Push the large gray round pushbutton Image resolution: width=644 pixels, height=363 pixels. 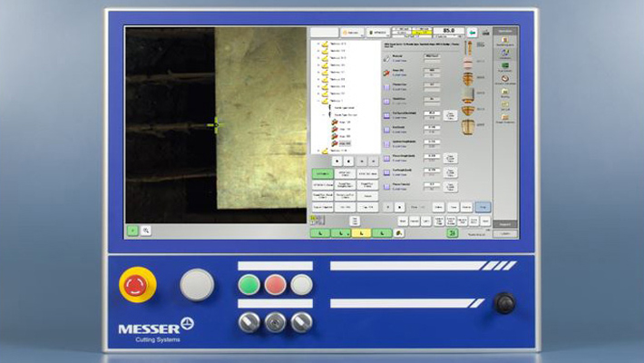197,284
